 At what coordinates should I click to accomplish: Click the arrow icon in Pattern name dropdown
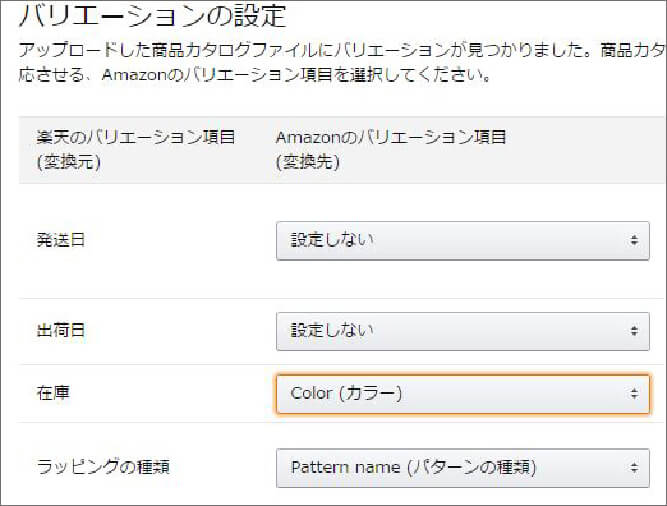pos(634,467)
